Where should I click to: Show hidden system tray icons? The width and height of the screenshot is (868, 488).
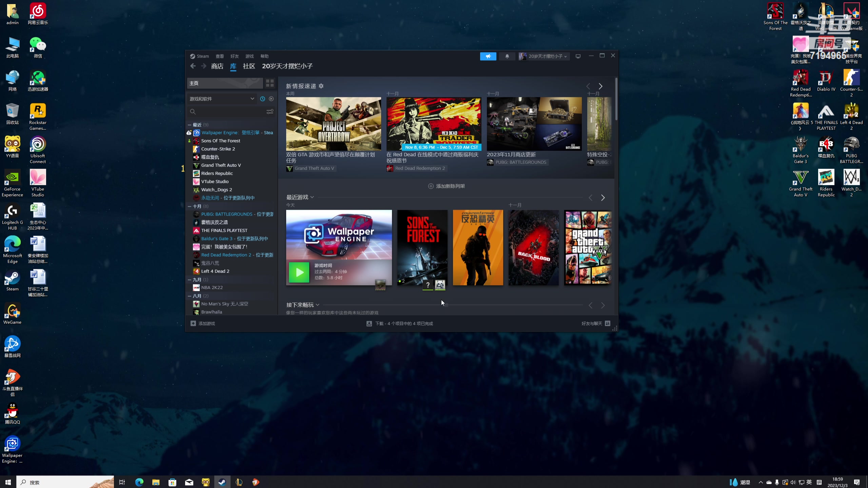761,482
